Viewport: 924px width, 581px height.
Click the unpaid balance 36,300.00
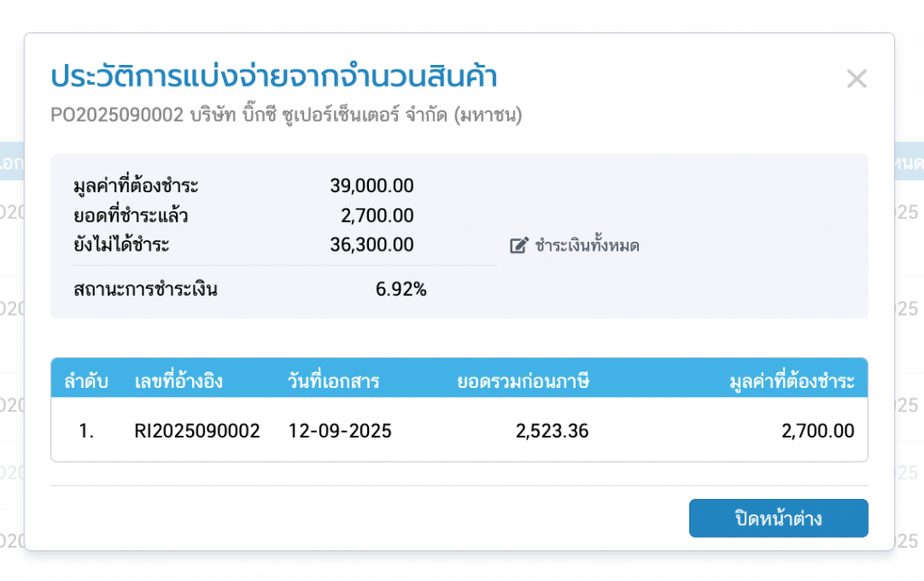(372, 244)
